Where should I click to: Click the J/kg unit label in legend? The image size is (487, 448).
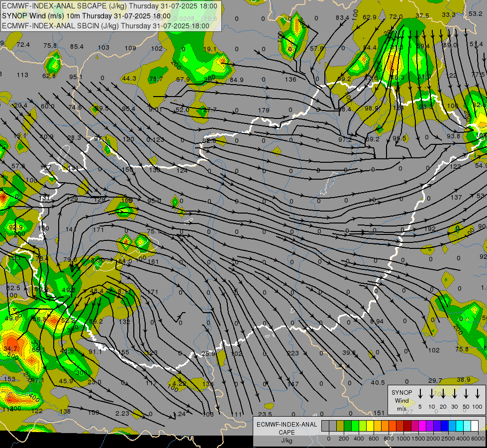[287, 441]
